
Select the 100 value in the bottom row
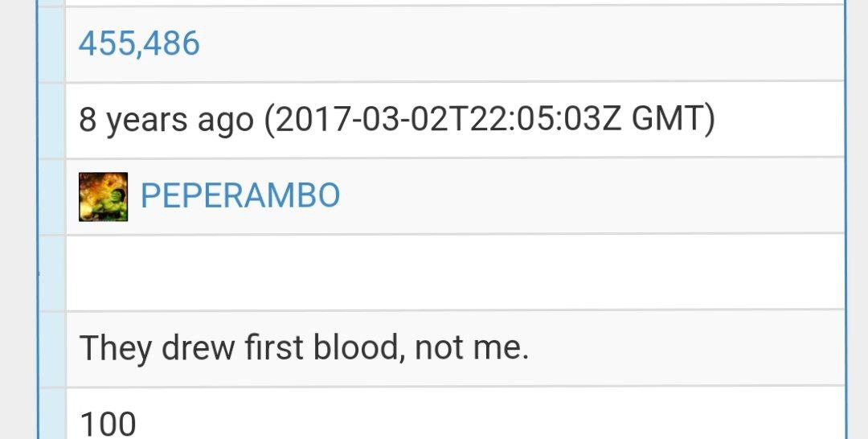(x=108, y=425)
